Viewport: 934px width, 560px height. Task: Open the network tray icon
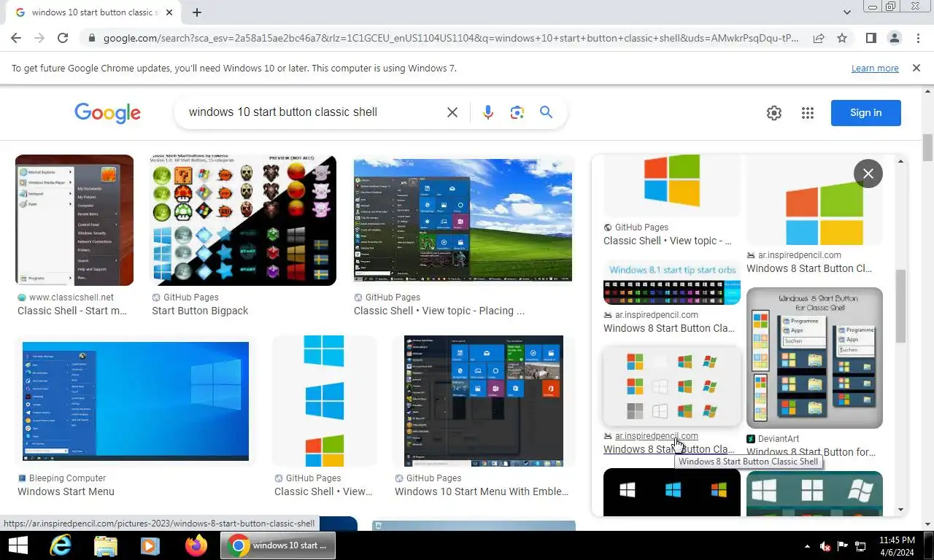[x=860, y=545]
